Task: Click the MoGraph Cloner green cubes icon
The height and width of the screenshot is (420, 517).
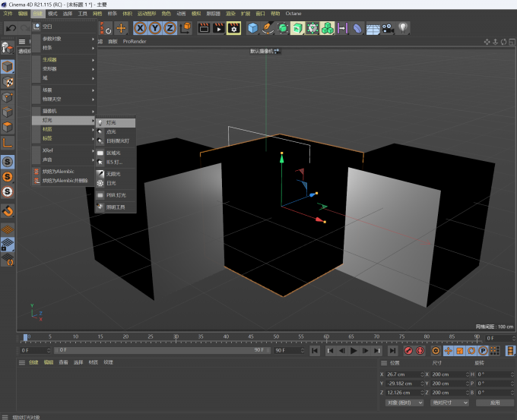Action: tap(328, 28)
